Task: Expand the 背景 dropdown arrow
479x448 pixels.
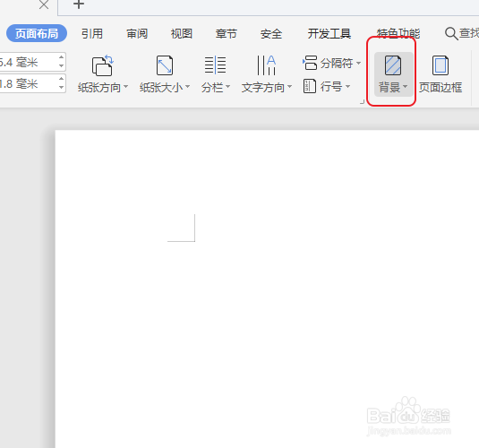Action: pyautogui.click(x=405, y=87)
